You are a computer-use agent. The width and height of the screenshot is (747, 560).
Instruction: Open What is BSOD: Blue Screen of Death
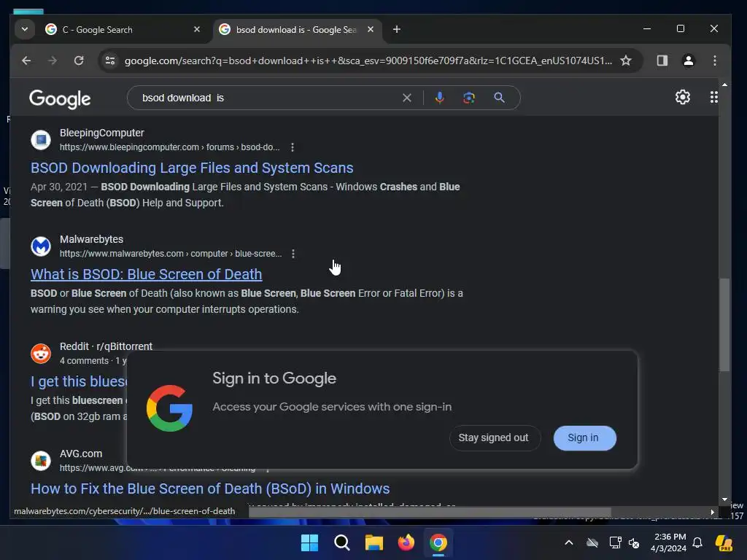[x=146, y=274]
